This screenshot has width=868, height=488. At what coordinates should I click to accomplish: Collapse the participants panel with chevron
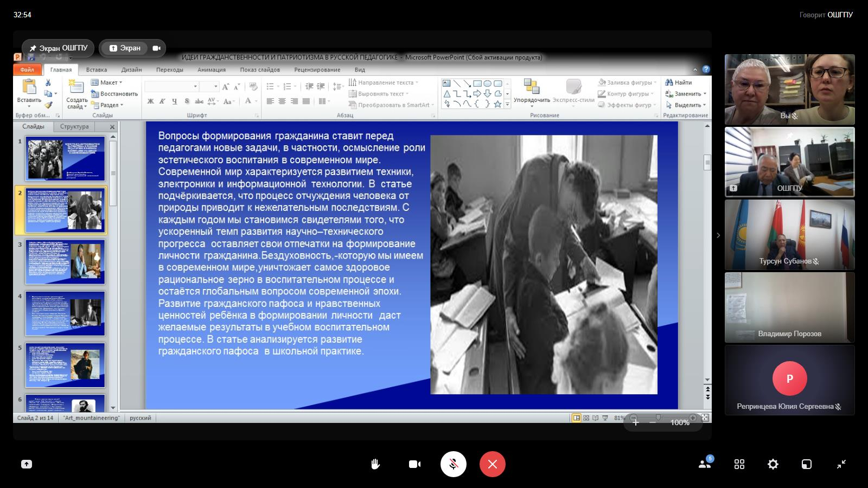point(718,235)
